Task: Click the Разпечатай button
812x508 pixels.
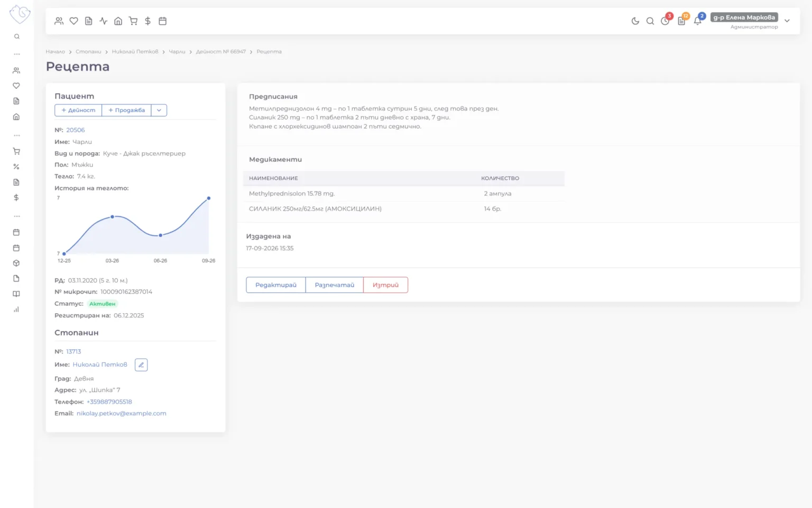Action: tap(335, 285)
